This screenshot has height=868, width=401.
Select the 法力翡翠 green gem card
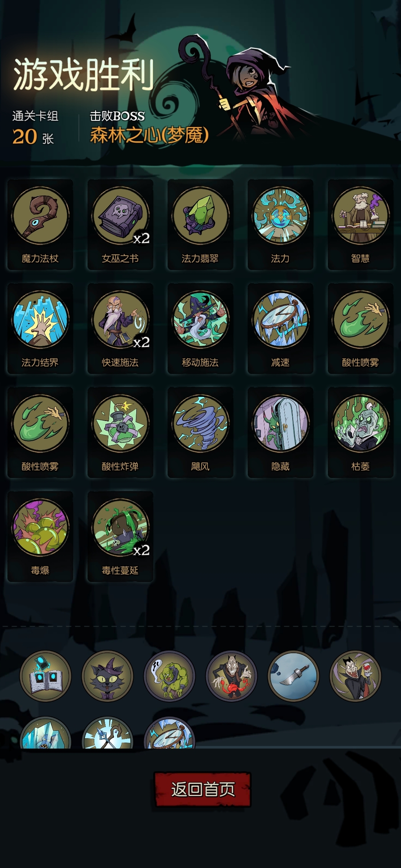click(x=200, y=224)
